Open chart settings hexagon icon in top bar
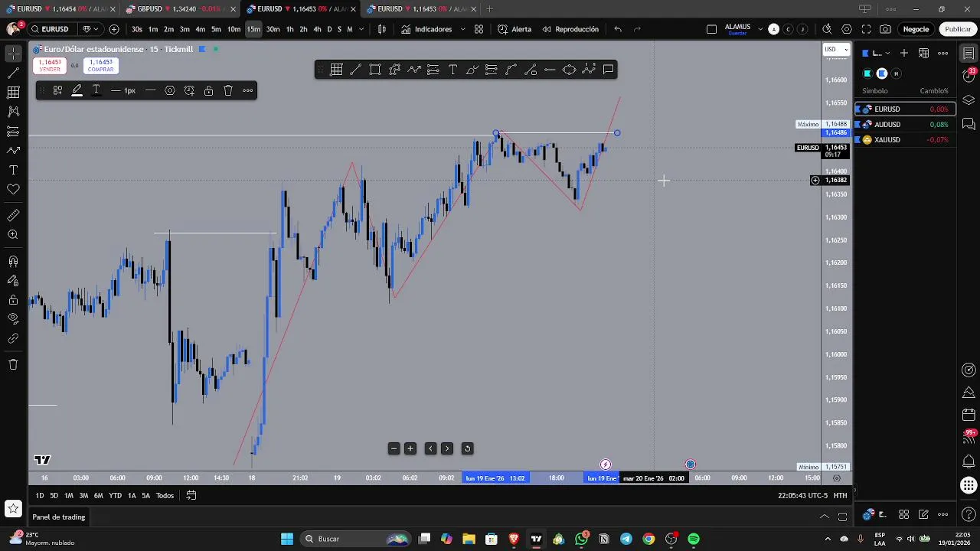The image size is (980, 551). [846, 29]
